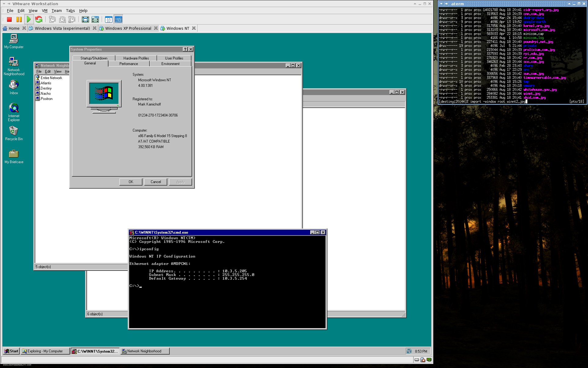The height and width of the screenshot is (368, 588).
Task: Click the Console view toolbar icon
Action: (119, 20)
